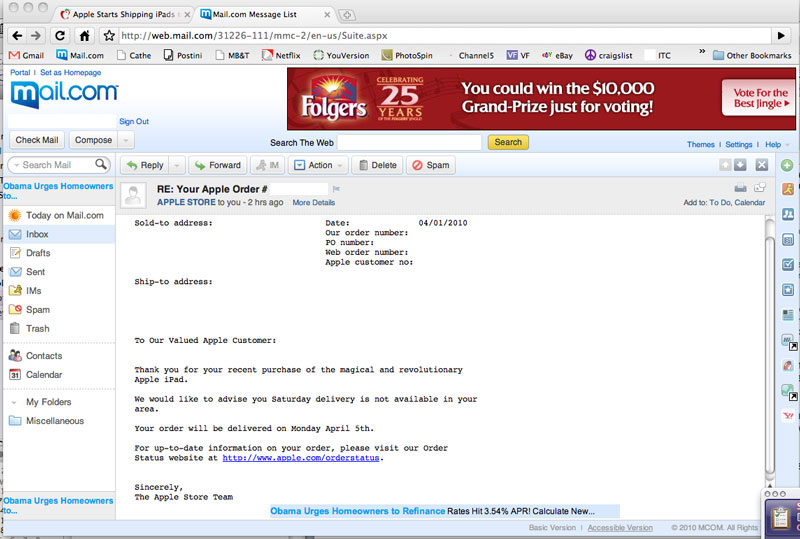Open the craigslist bookmark
The width and height of the screenshot is (800, 539).
tap(609, 55)
